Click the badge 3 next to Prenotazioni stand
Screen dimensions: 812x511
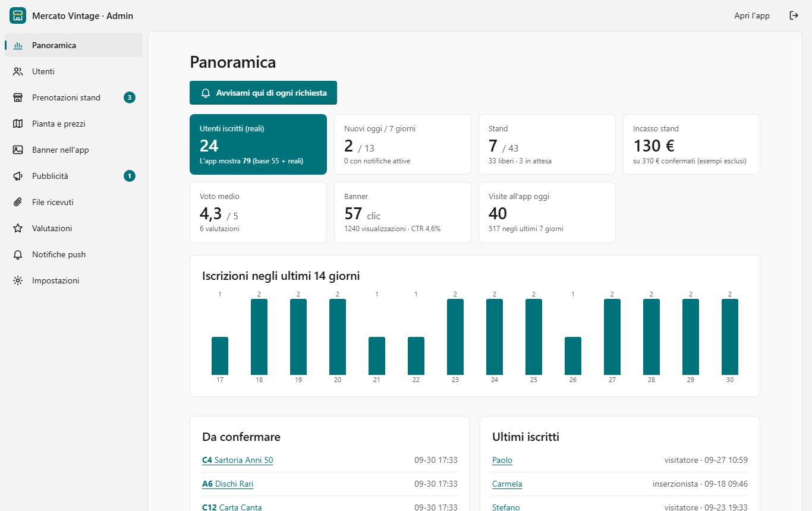(130, 97)
